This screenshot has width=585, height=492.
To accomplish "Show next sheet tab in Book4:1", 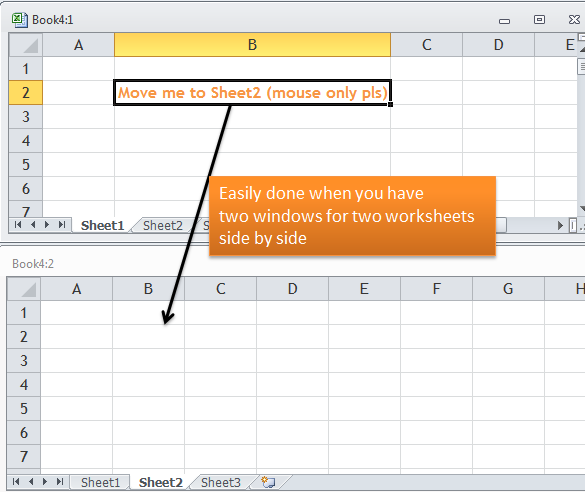I will point(47,225).
